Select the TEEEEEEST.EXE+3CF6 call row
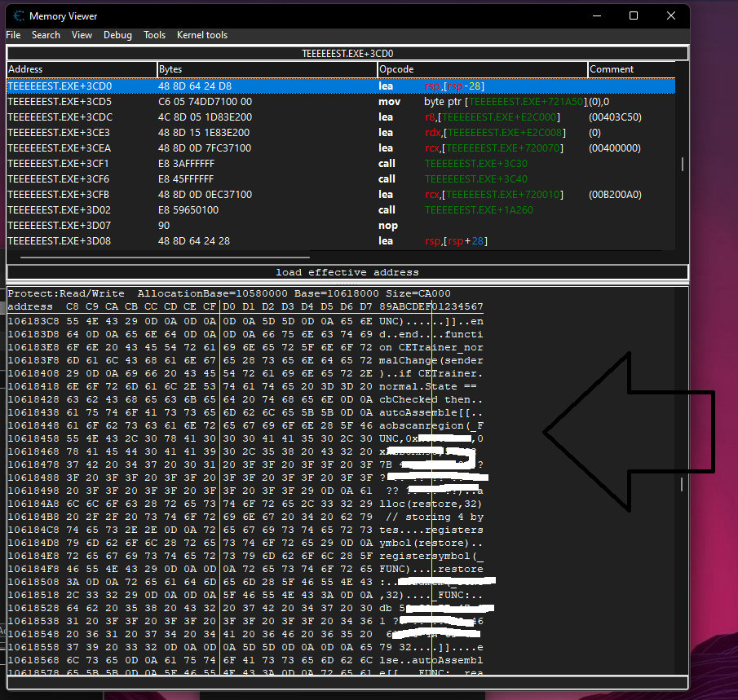This screenshot has height=700, width=738. [x=341, y=179]
